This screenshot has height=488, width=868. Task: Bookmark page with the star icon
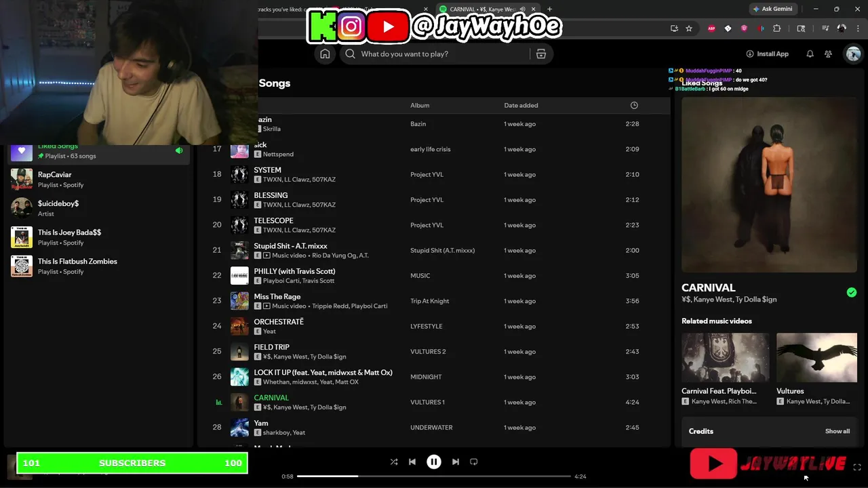[x=689, y=28]
